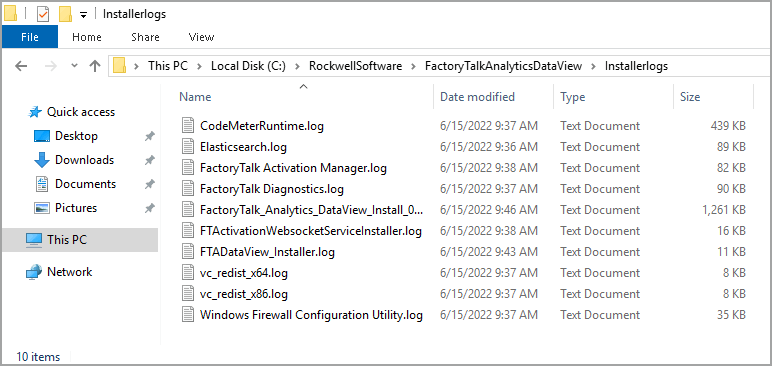
Task: Select Pictures in navigation pane
Action: coord(76,208)
